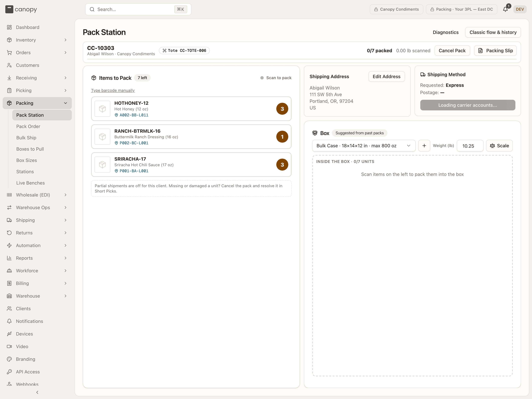532x399 pixels.
Task: Click the Cancel Pack button
Action: (x=452, y=51)
